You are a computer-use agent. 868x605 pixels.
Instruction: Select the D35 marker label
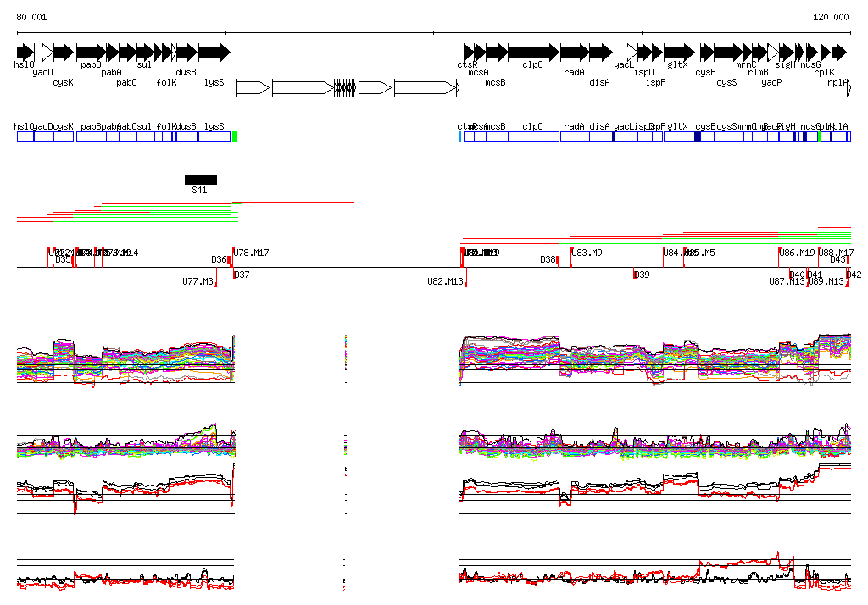tap(63, 259)
